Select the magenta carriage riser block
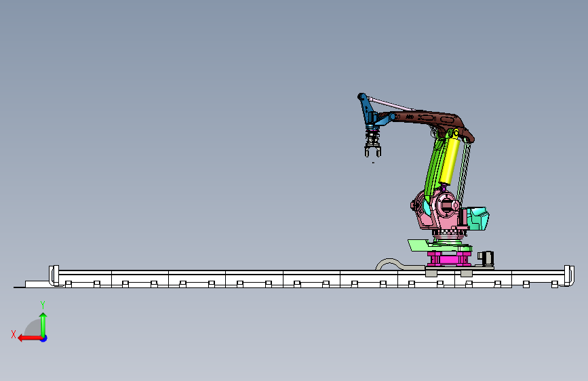 click(x=449, y=259)
